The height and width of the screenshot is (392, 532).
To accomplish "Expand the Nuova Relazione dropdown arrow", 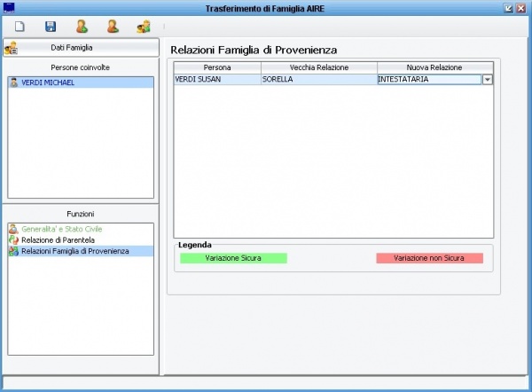I will tap(487, 80).
